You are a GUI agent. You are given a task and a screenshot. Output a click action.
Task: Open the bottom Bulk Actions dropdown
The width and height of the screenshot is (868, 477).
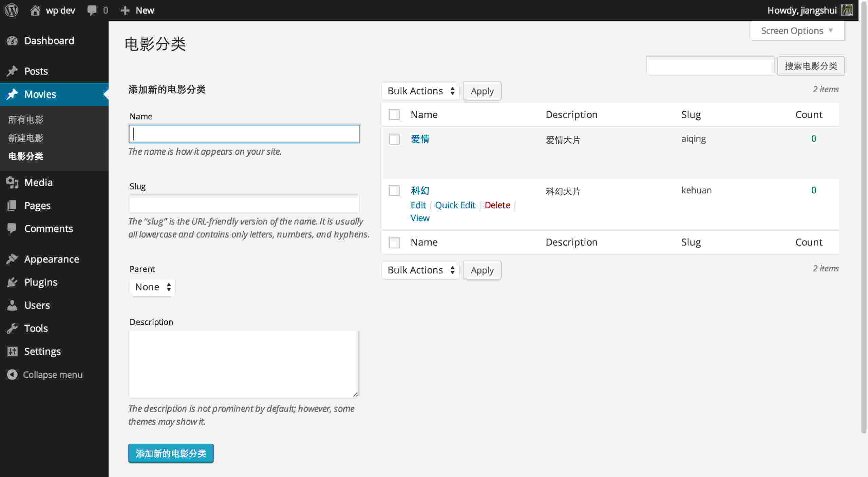(x=419, y=270)
